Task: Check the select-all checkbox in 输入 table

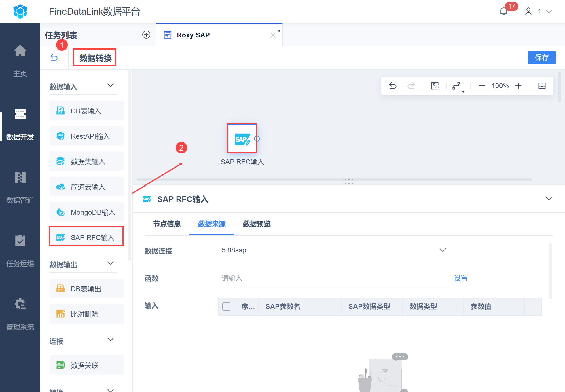Action: [226, 307]
